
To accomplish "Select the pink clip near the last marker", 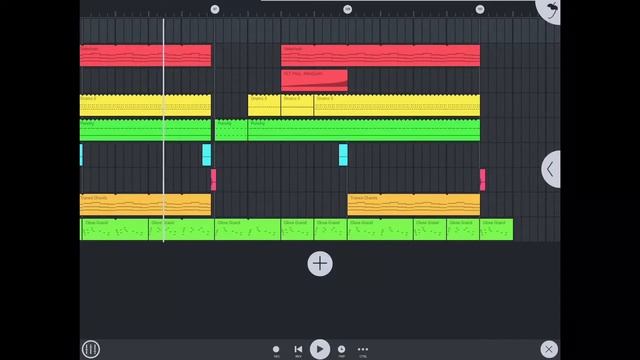I will pyautogui.click(x=483, y=180).
